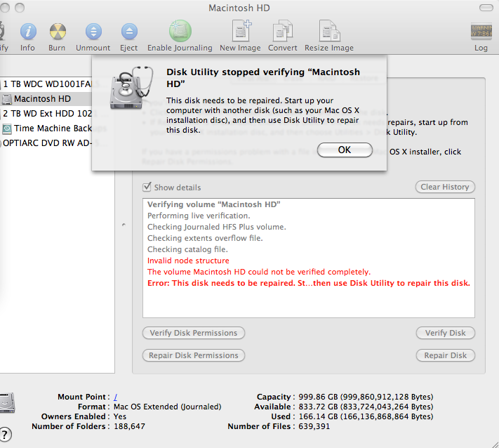Uncheck the Show details checkbox

click(x=147, y=187)
